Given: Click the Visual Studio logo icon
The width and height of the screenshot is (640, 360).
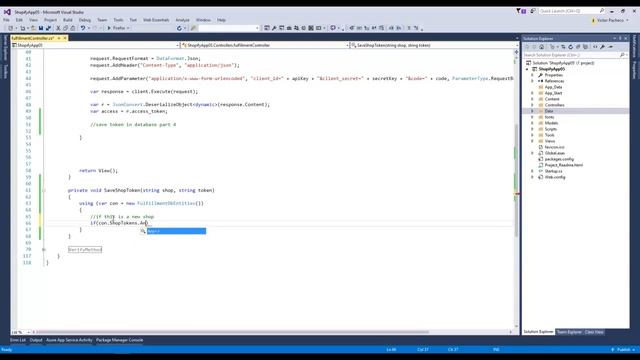Looking at the screenshot, I should (x=7, y=12).
